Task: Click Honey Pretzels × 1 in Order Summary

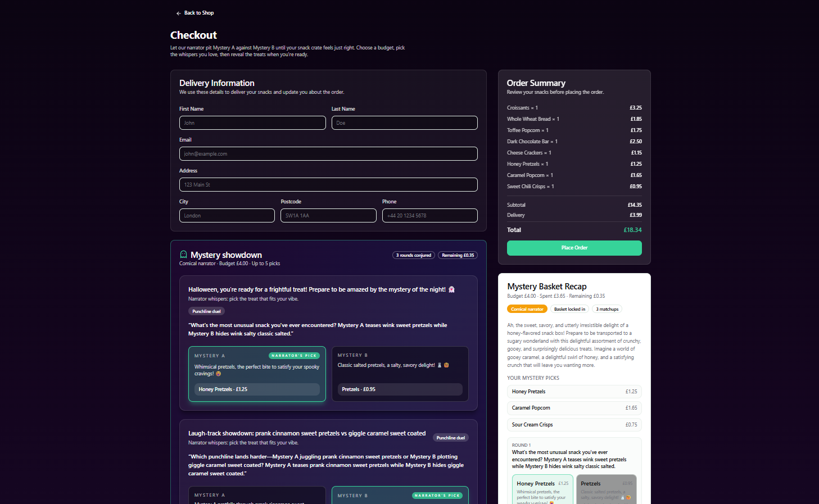Action: [574, 164]
